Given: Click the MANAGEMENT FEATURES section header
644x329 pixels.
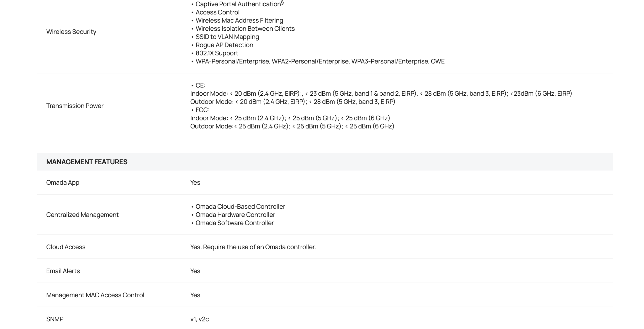Looking at the screenshot, I should tap(87, 162).
